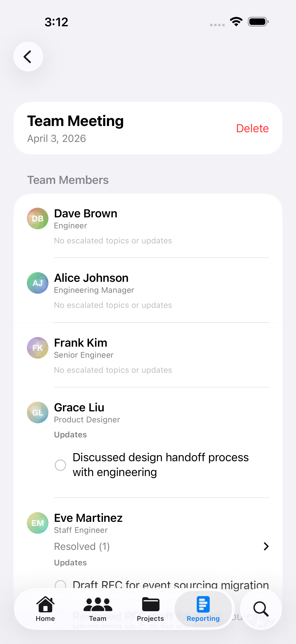Tap the Wi-Fi status icon

[236, 22]
